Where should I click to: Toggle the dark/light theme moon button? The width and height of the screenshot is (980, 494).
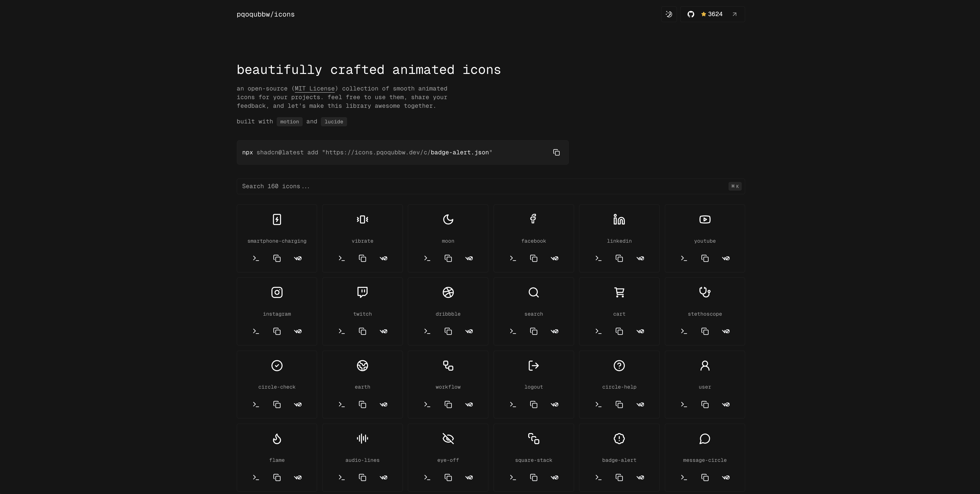tap(669, 14)
